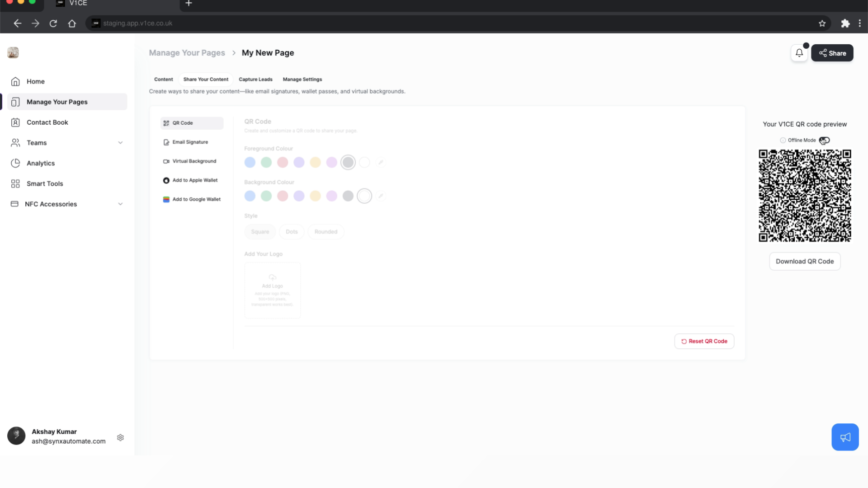The height and width of the screenshot is (488, 868).
Task: Switch to the Share Your Content tab
Action: pyautogui.click(x=206, y=79)
